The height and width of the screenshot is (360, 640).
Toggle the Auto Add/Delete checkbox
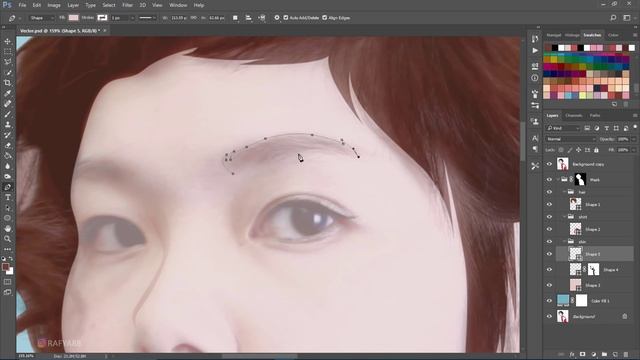pyautogui.click(x=286, y=18)
